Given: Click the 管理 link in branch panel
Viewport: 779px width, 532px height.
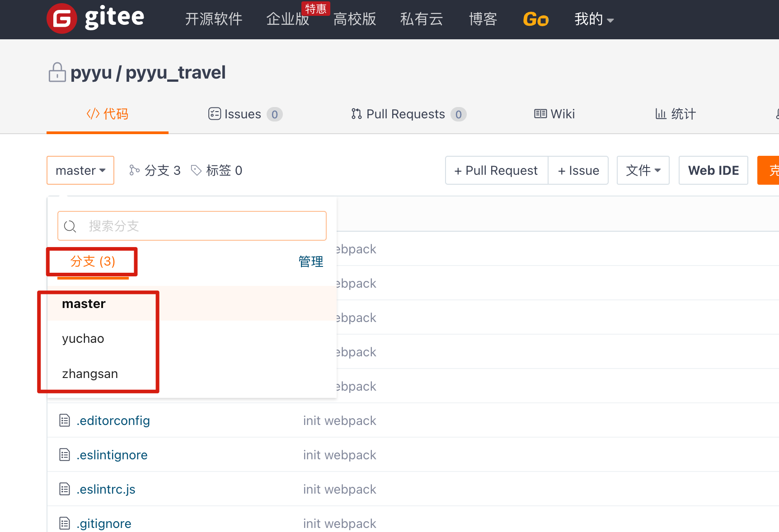Looking at the screenshot, I should [x=310, y=261].
